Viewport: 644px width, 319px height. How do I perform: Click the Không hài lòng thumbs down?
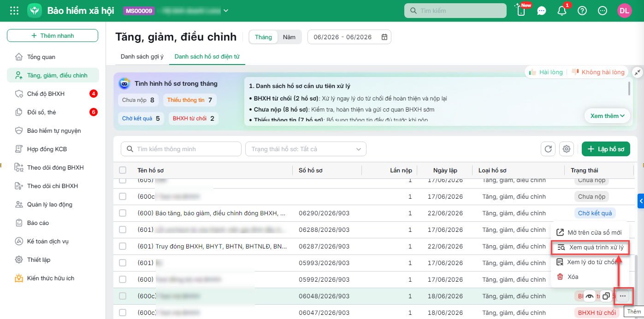(x=598, y=72)
